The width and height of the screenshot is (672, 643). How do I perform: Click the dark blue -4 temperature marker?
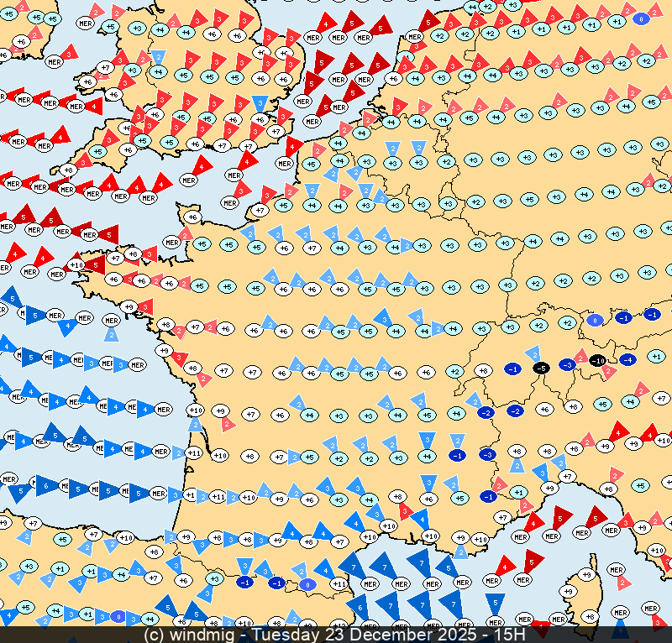point(626,360)
